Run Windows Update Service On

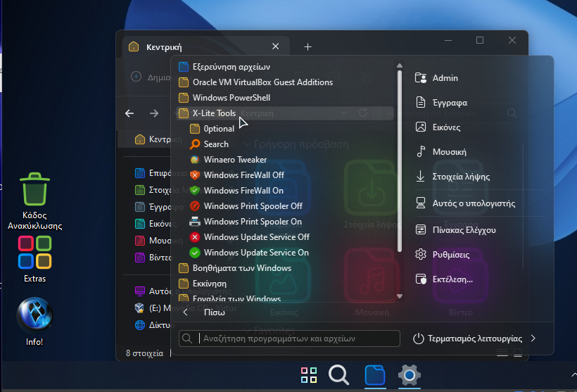point(249,252)
